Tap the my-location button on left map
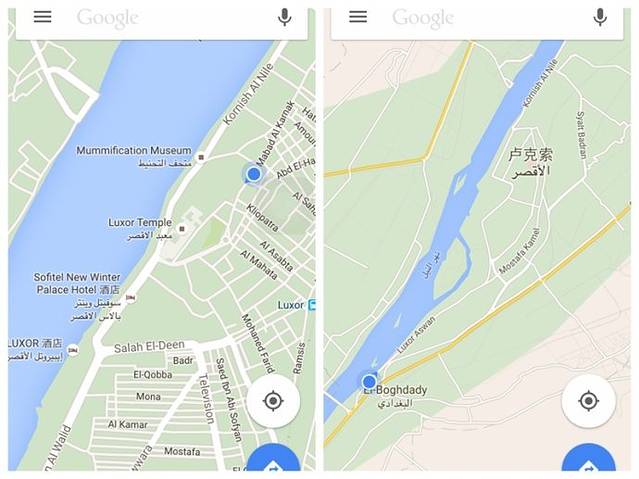 [x=273, y=401]
